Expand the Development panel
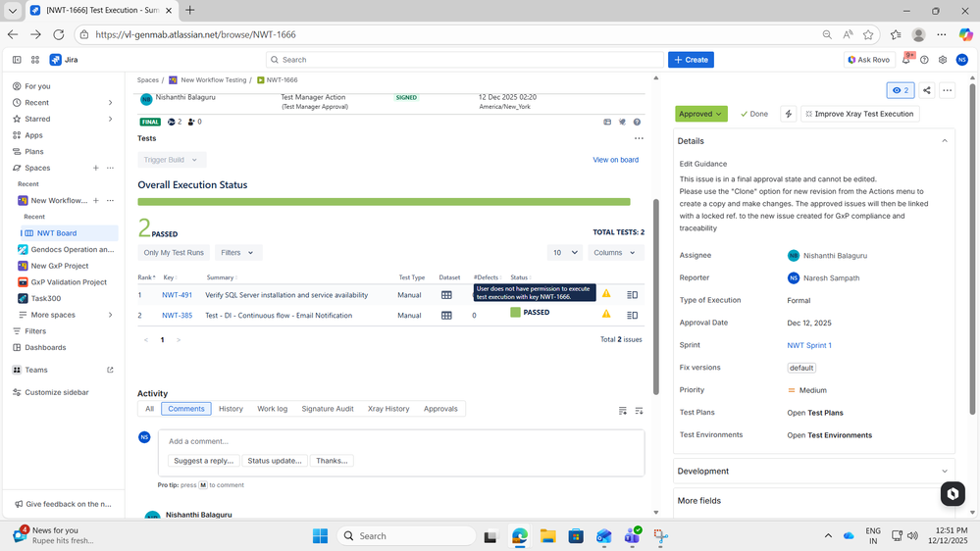The width and height of the screenshot is (980, 551). [945, 471]
